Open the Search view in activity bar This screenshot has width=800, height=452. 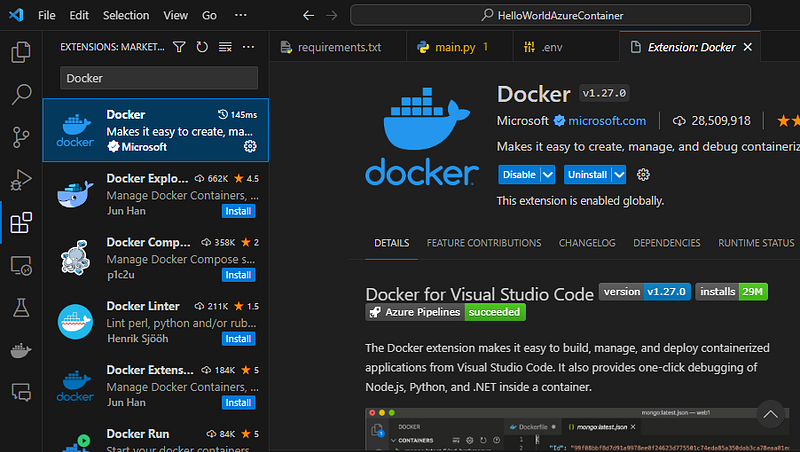tap(21, 94)
